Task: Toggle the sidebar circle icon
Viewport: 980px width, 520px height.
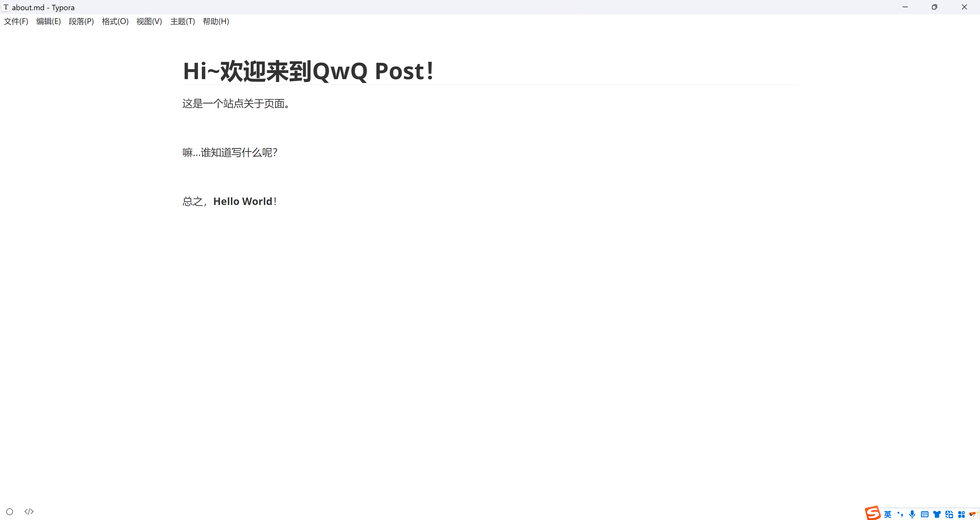Action: pos(10,512)
